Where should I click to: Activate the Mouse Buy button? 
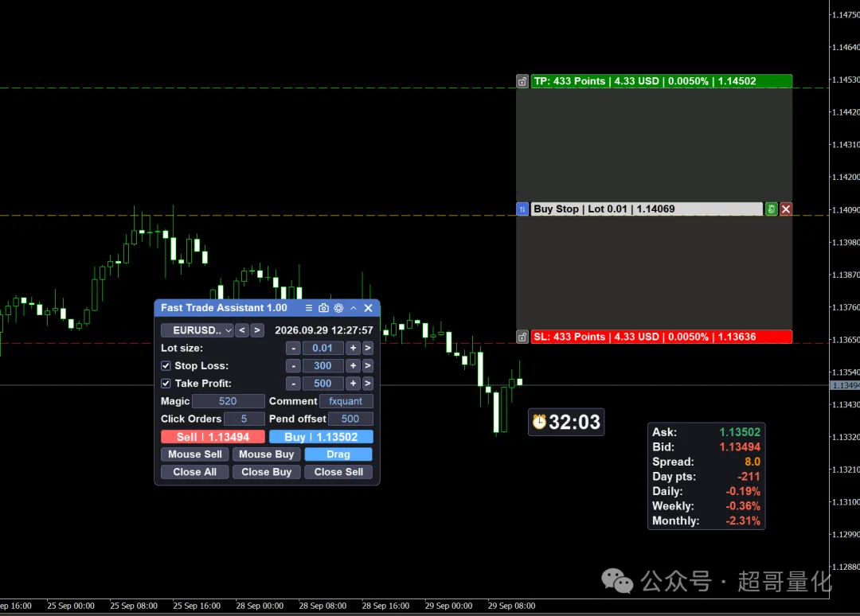tap(267, 454)
